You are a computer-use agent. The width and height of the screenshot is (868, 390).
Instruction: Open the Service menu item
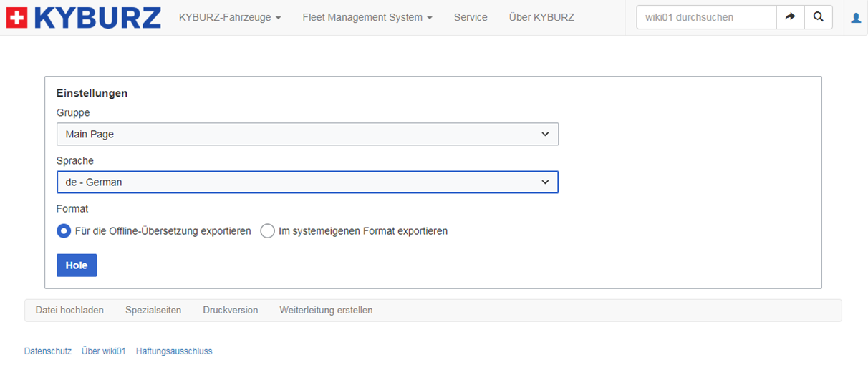[x=471, y=17]
